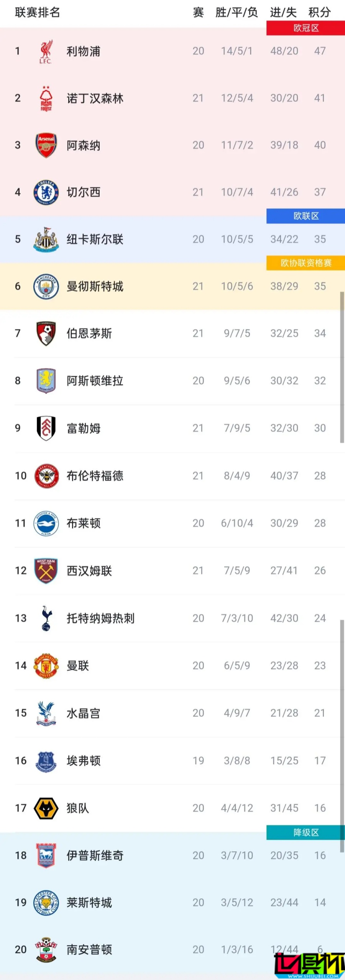Viewport: 345px width, 980px height.
Task: Click the 联赛排名 header tab
Action: point(37,13)
